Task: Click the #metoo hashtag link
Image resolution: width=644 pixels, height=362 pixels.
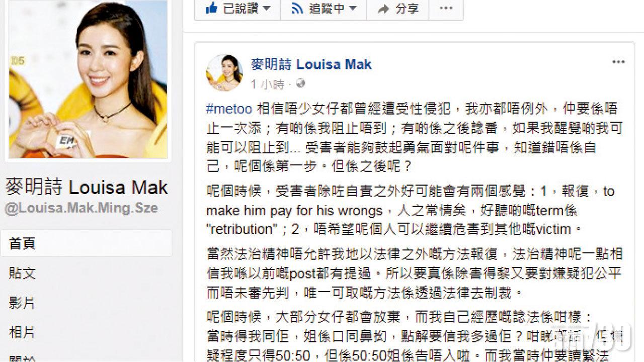Action: [x=229, y=109]
